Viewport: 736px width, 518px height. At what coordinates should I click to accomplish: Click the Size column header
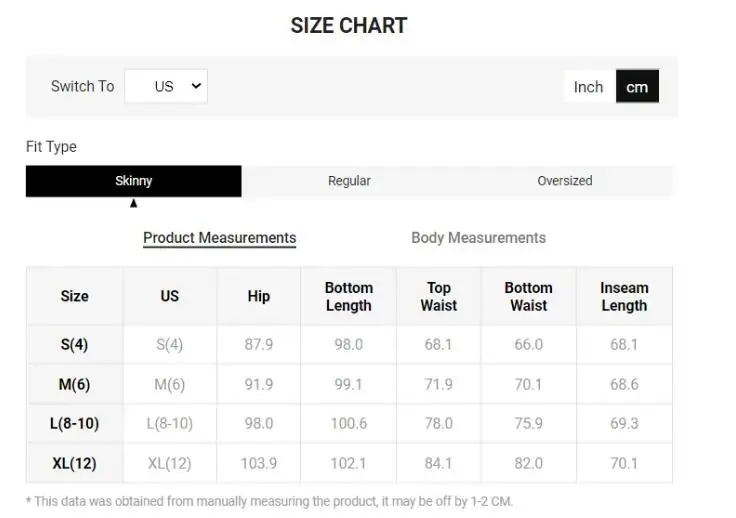tap(74, 296)
